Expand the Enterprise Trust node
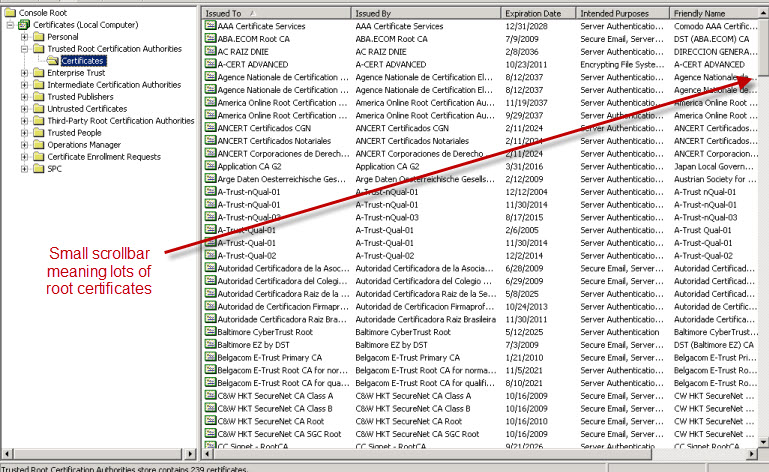 click(24, 73)
